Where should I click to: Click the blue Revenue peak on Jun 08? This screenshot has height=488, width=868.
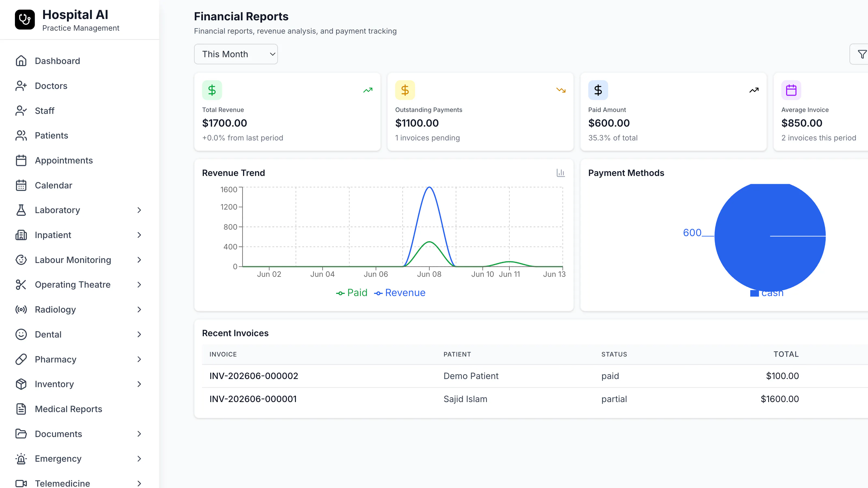point(429,188)
